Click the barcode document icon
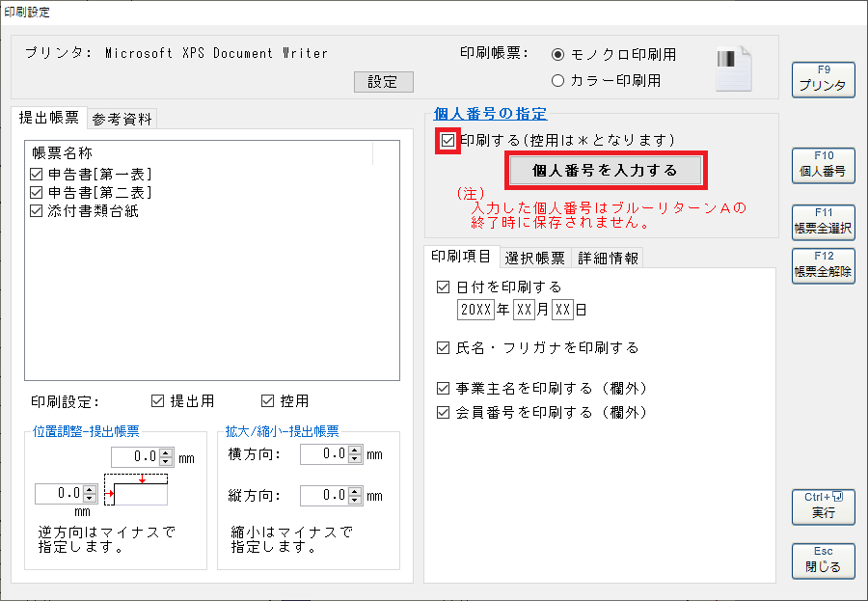 (734, 68)
